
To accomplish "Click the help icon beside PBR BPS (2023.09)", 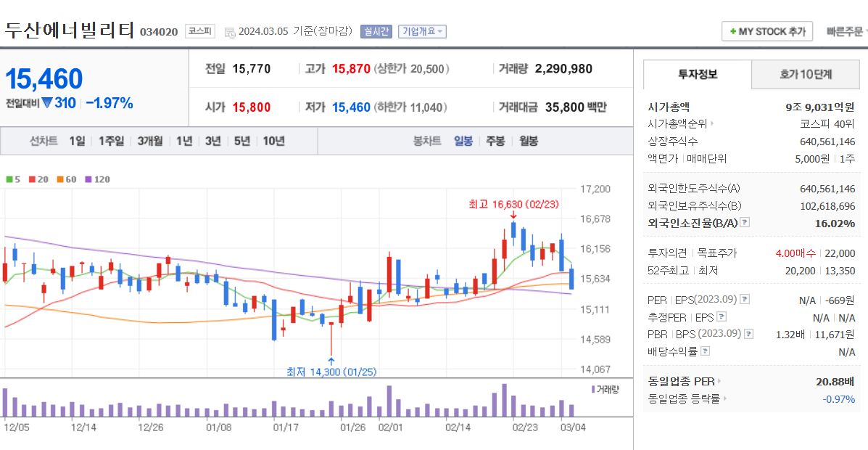I will [749, 334].
